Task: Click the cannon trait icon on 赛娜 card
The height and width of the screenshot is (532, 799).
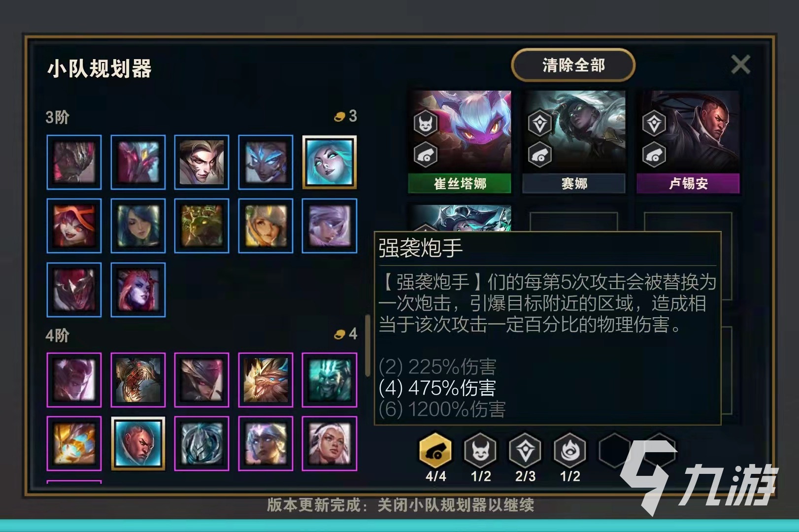Action: (x=540, y=155)
